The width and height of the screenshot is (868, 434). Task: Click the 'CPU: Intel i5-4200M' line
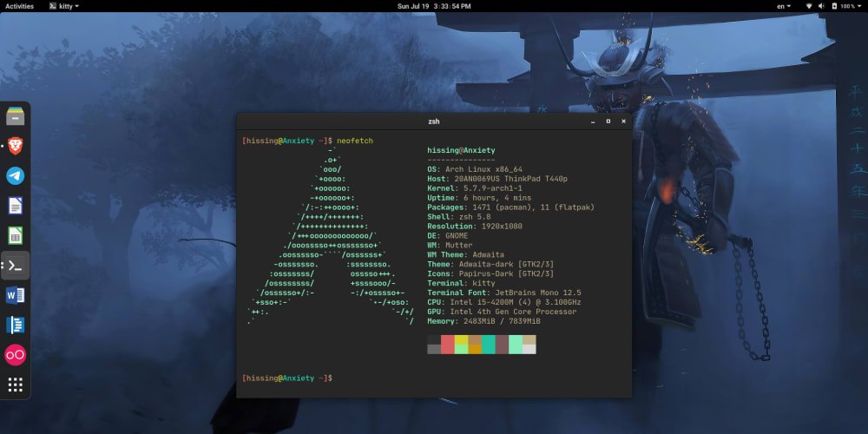[503, 302]
